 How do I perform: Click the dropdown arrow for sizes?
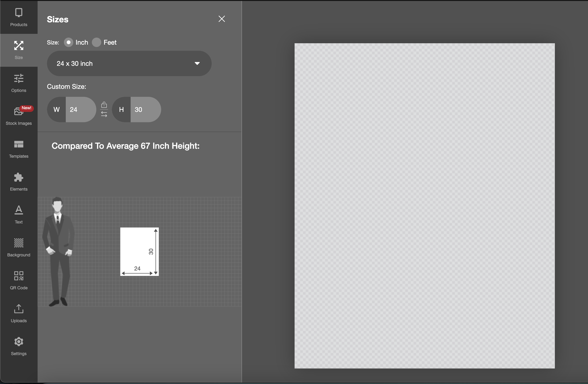pos(197,63)
